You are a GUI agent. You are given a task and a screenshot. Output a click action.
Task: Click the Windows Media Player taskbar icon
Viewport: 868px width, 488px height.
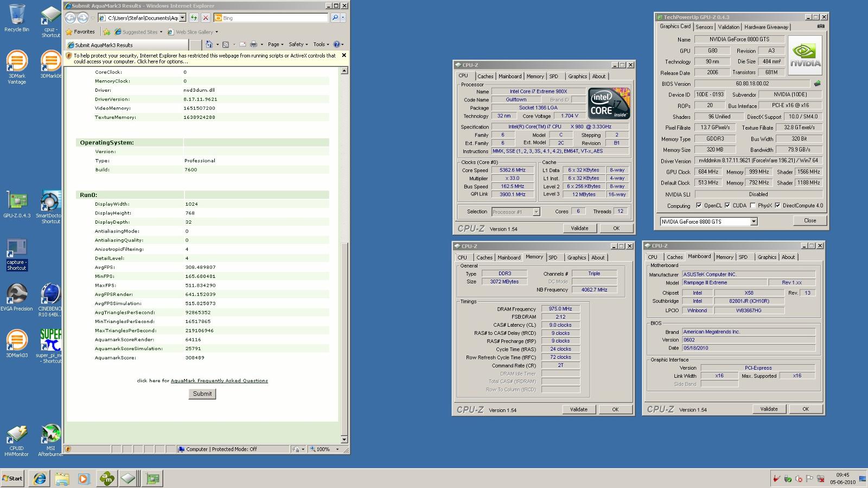(84, 479)
